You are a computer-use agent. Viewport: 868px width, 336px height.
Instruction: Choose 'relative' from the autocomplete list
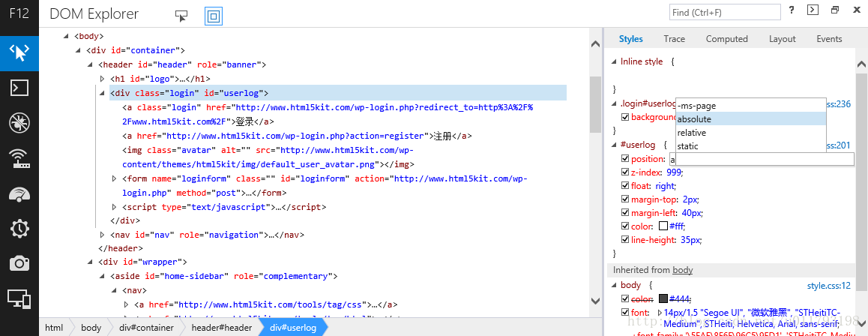point(750,133)
